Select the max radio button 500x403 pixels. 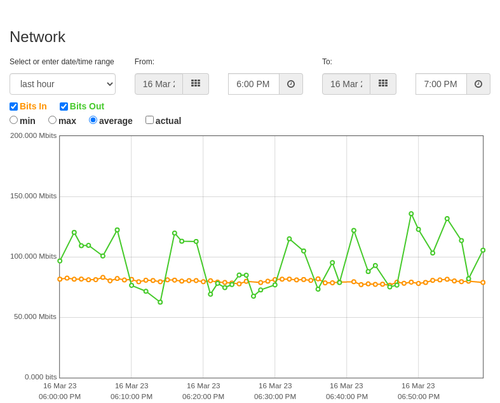tap(52, 120)
